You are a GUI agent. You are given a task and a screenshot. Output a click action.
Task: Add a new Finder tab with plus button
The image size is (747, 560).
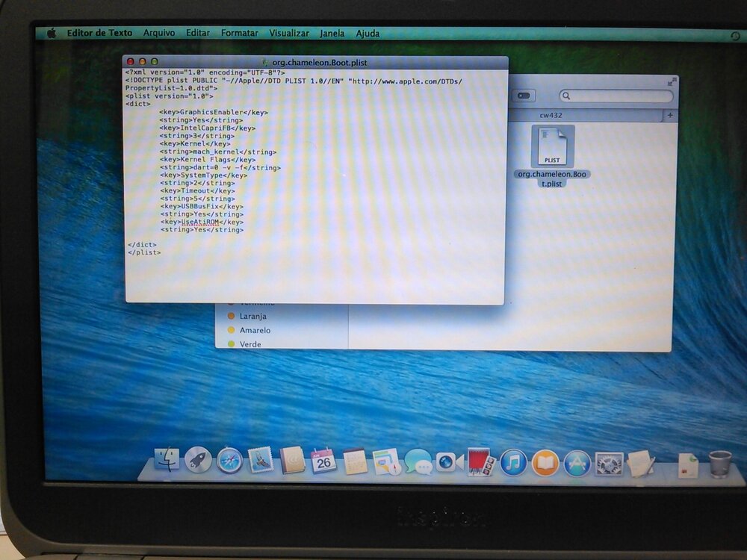point(669,115)
